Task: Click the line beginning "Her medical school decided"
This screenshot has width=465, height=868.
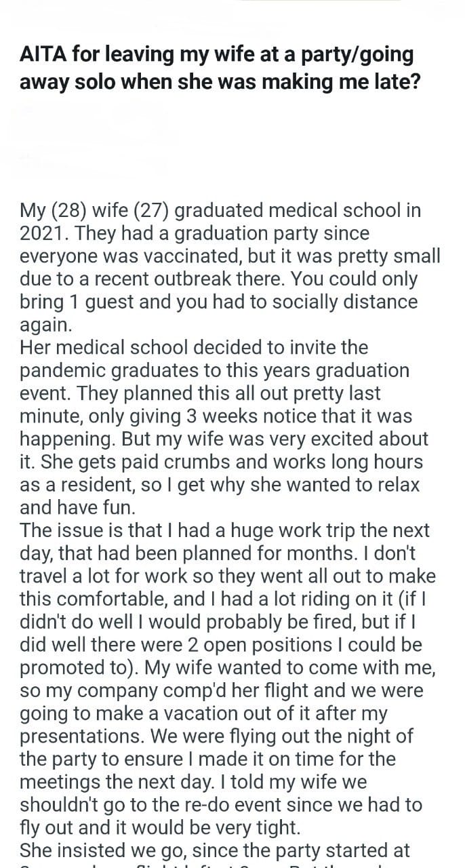Action: tap(193, 348)
